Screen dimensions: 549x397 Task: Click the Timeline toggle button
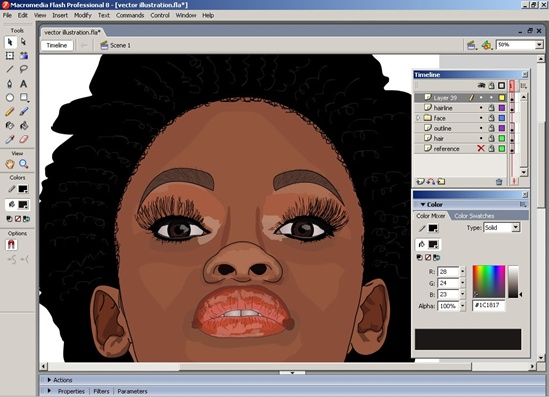pyautogui.click(x=57, y=45)
